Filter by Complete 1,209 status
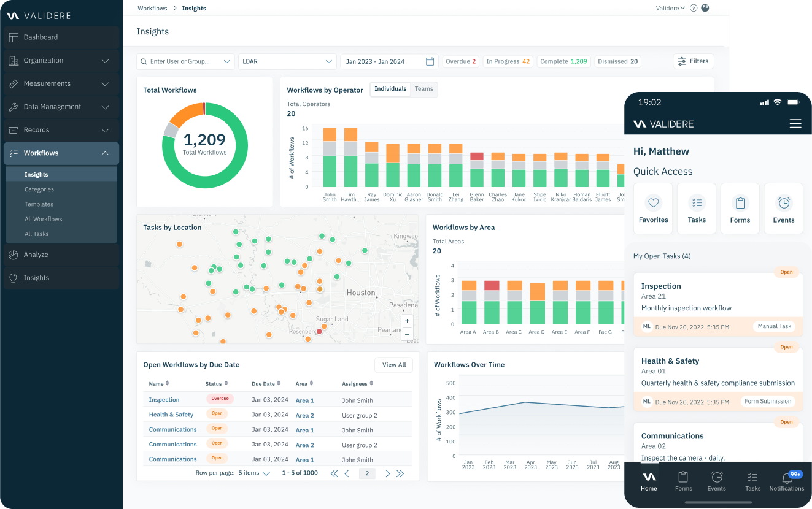Screen dimensions: 812x509 563,61
